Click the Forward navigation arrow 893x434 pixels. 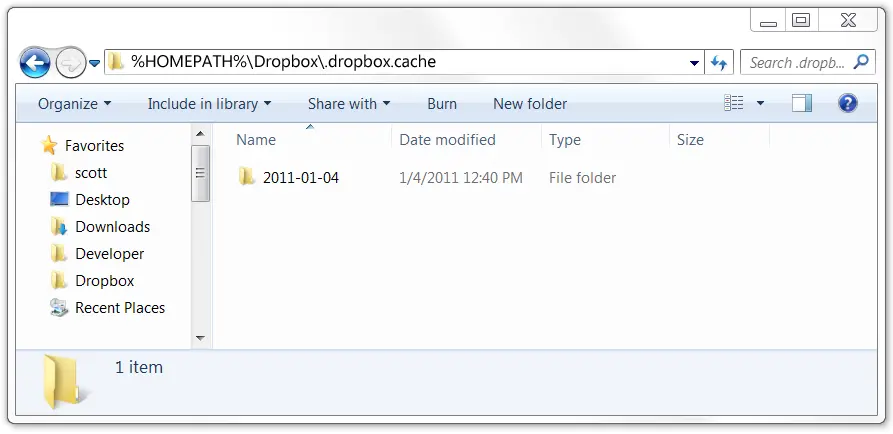click(x=69, y=64)
